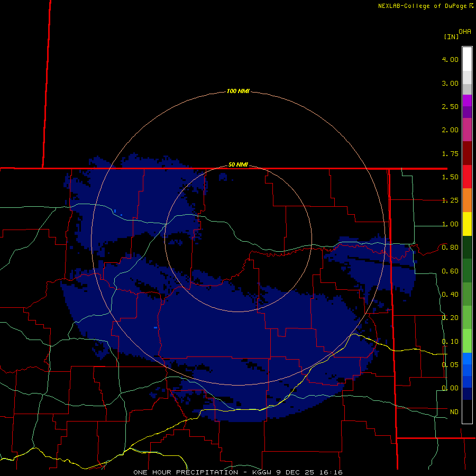Click the darkest green legend swatch
The image size is (476, 476).
click(x=467, y=247)
